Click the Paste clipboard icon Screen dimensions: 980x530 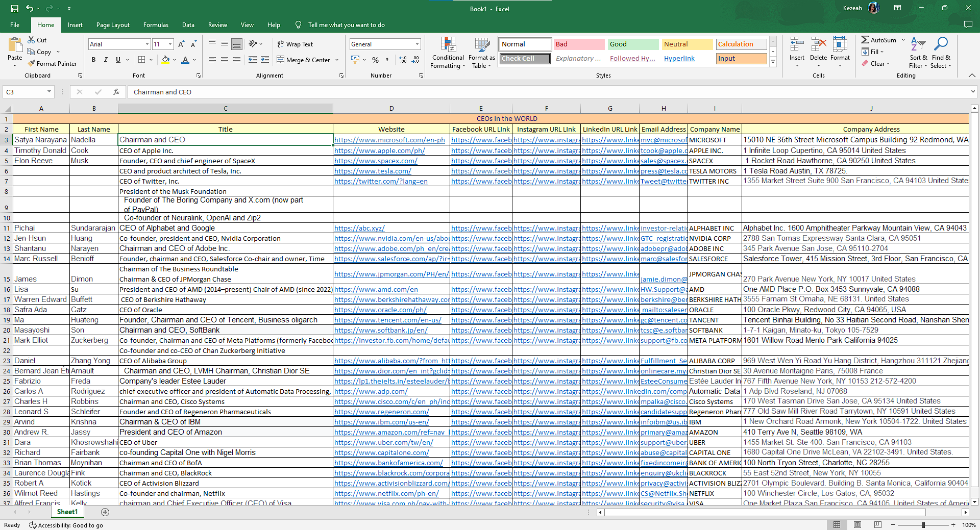[15, 45]
